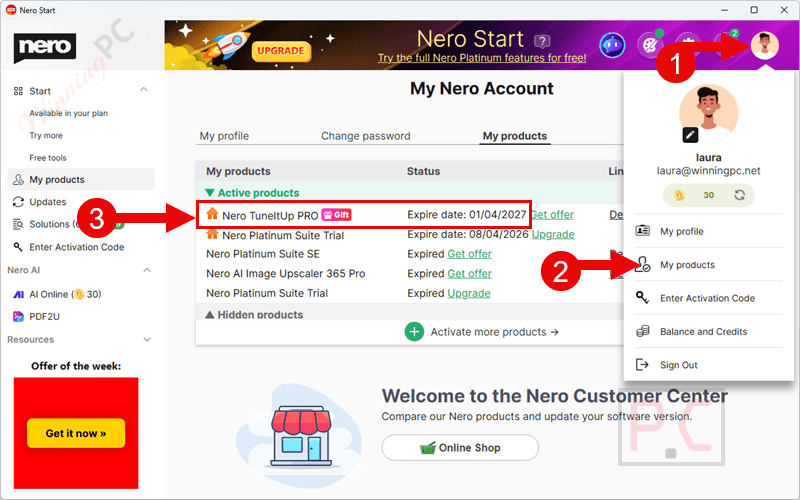Click the home icon next to Nero TuneItUp PRO
The image size is (800, 500).
click(212, 214)
